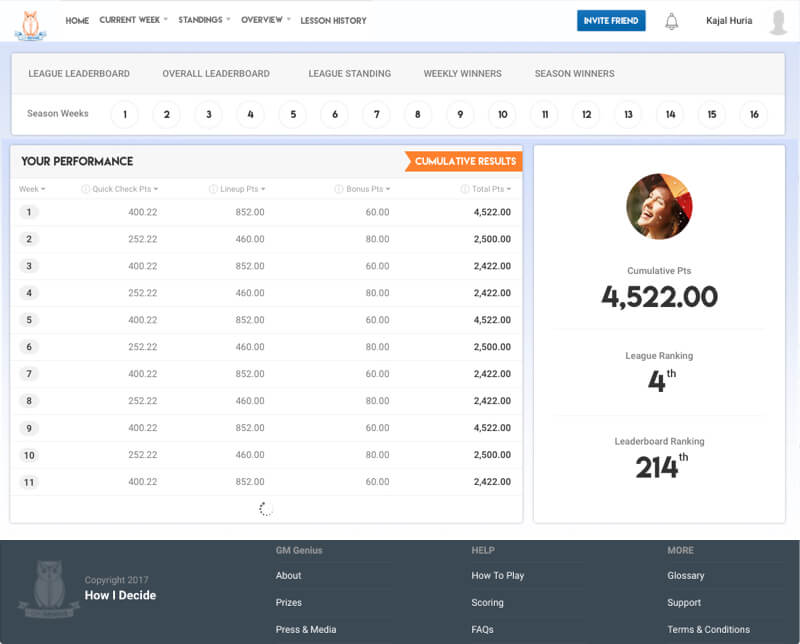Click the user avatar silhouette icon
The width and height of the screenshot is (800, 644).
pos(778,22)
